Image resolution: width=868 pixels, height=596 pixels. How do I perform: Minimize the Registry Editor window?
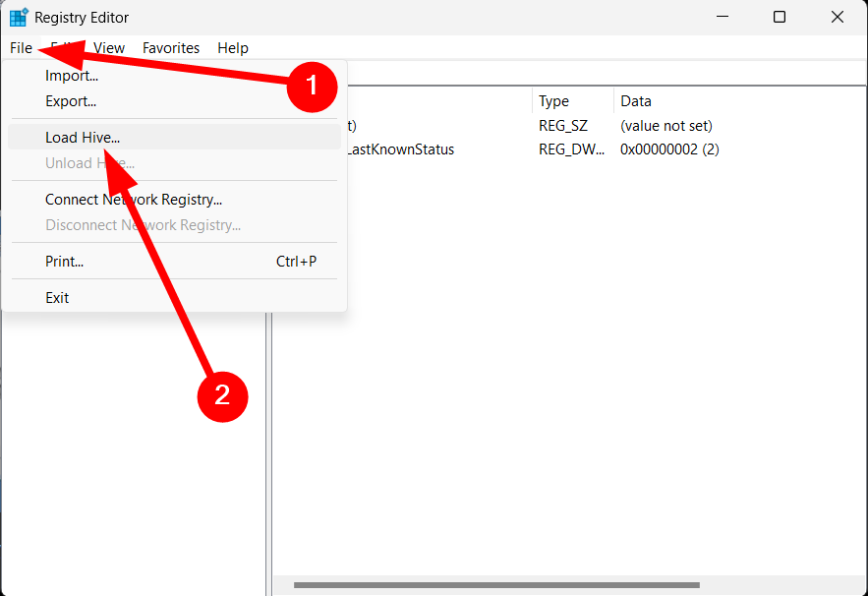[722, 17]
